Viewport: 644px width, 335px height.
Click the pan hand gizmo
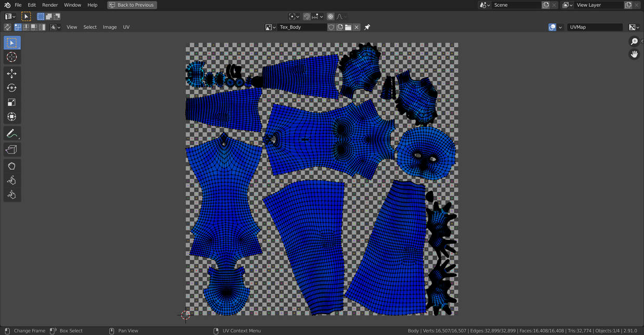point(634,55)
